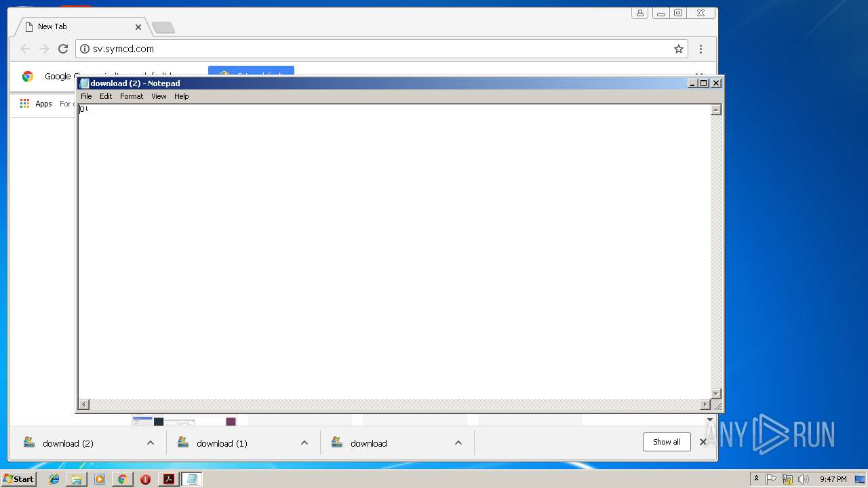Viewport: 868px width, 488px height.
Task: Go back in Chrome
Action: tap(25, 49)
